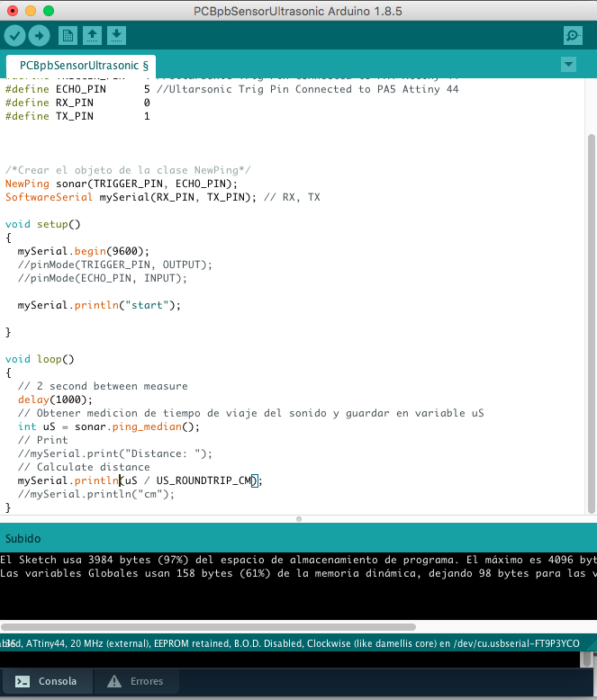Click the '#define TX_PIN' line
The width and height of the screenshot is (597, 700).
[x=77, y=116]
